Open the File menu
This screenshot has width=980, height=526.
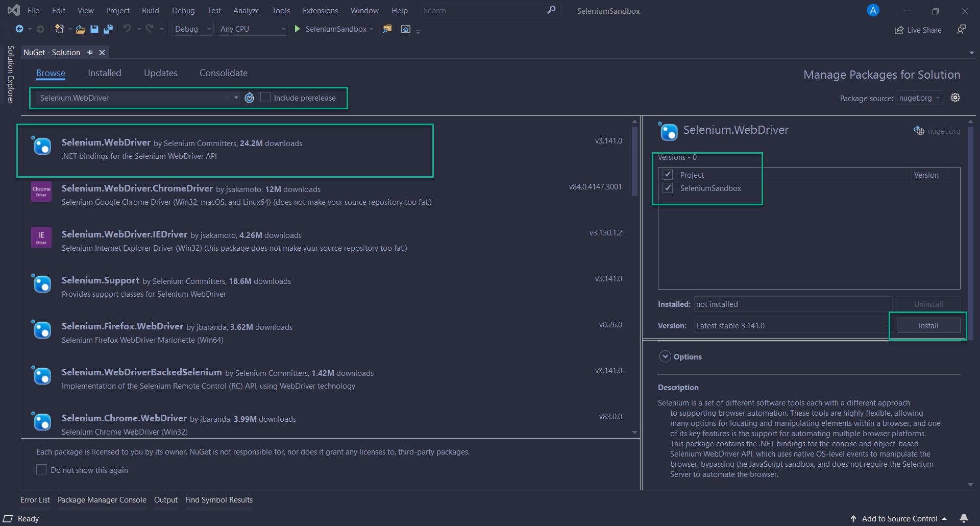[33, 10]
